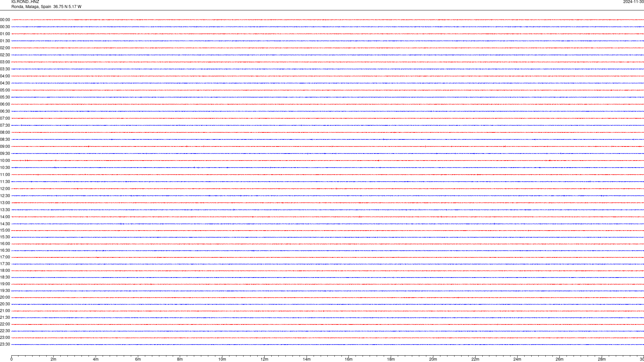Select the 14:00 time row label
Image resolution: width=644 pixels, height=362 pixels.
tap(5, 217)
